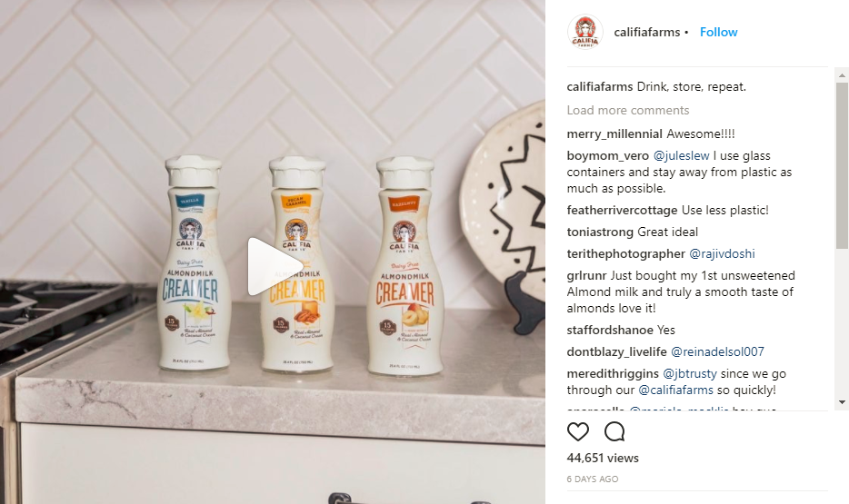Open the comment bubble icon
This screenshot has width=849, height=504.
[x=614, y=431]
